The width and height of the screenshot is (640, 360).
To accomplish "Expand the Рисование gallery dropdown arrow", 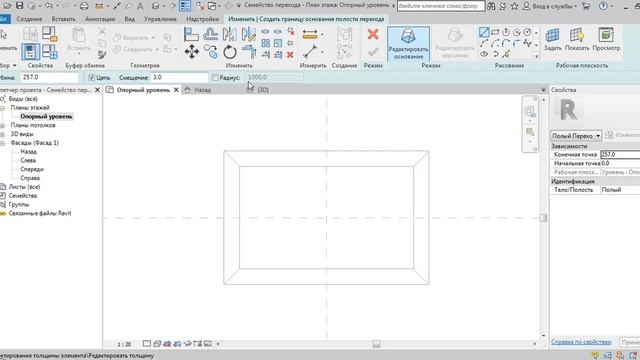I will (536, 57).
